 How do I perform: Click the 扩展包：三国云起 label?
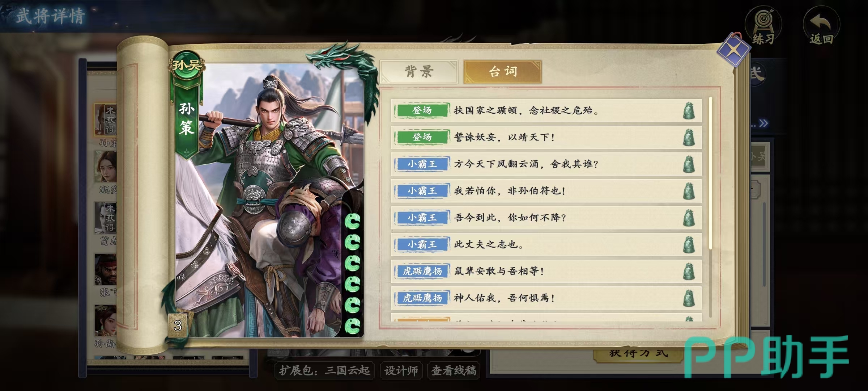tap(324, 370)
